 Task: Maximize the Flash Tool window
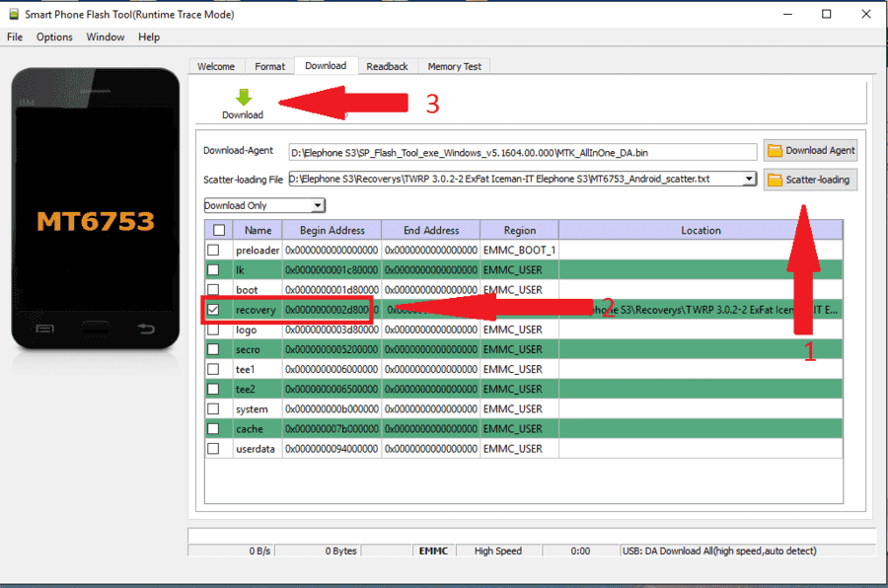[826, 14]
